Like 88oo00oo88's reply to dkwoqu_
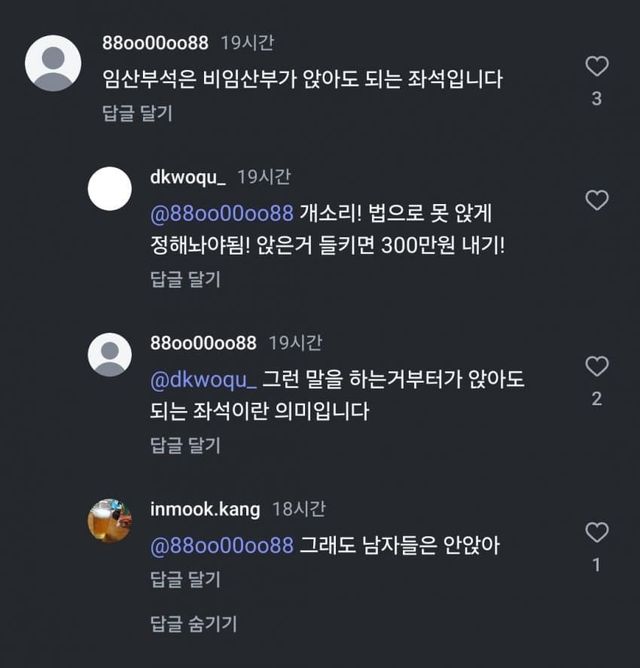The image size is (640, 668). point(597,366)
